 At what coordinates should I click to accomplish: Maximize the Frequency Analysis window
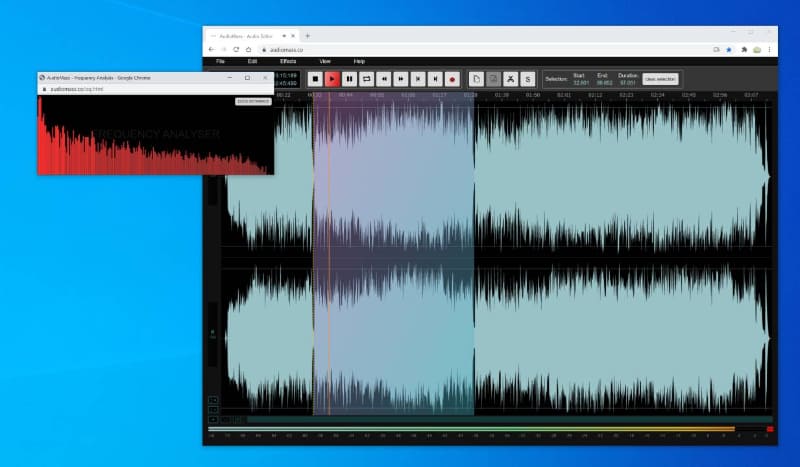(x=247, y=78)
